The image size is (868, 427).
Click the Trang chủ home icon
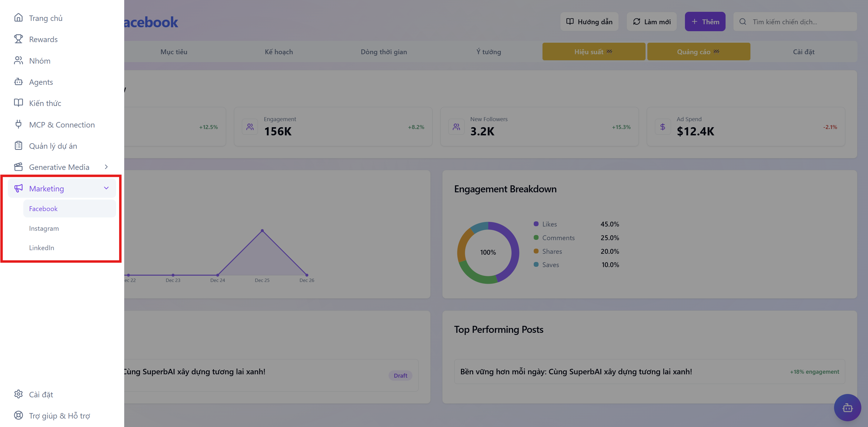18,18
